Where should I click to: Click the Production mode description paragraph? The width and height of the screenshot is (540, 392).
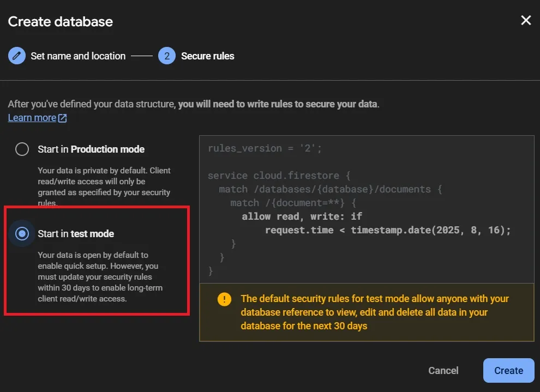104,186
